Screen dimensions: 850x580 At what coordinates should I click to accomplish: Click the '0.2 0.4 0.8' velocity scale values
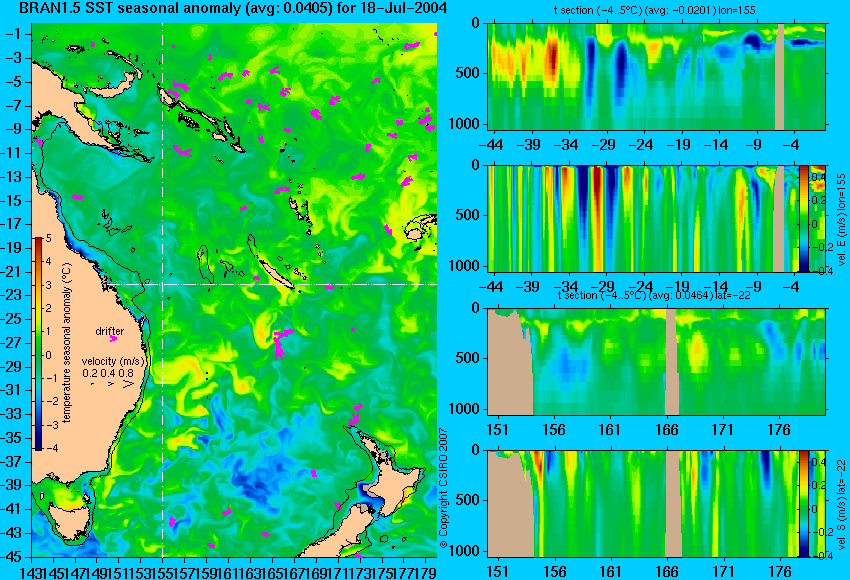(x=108, y=373)
